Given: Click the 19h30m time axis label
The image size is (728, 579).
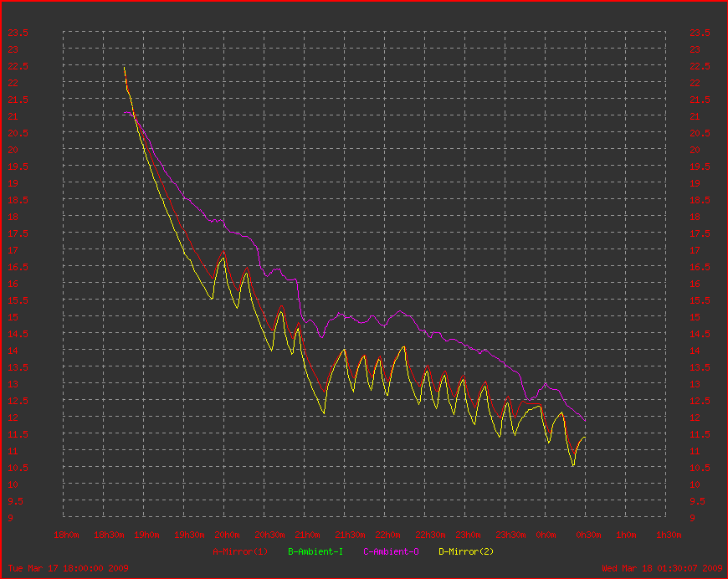Looking at the screenshot, I should coord(189,535).
